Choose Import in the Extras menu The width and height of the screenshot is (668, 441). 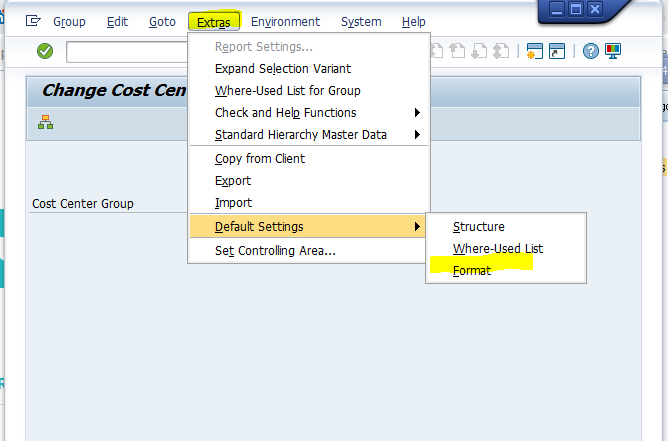point(308,203)
